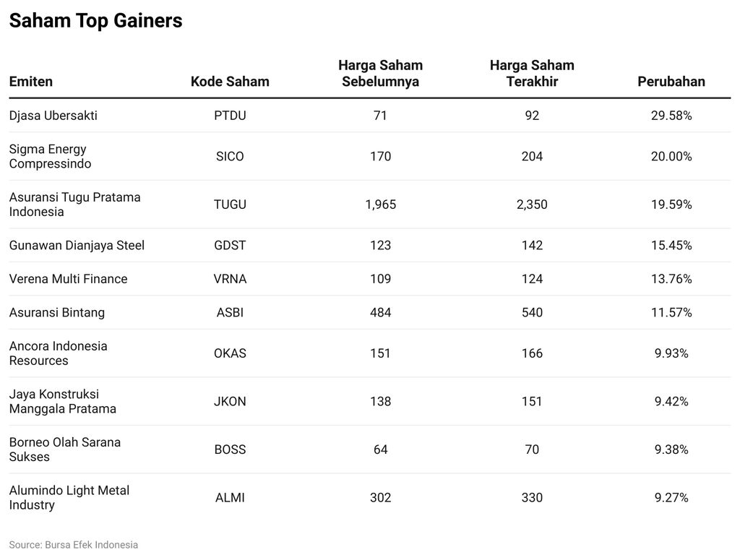Click the Kode Saham column header

[x=230, y=82]
